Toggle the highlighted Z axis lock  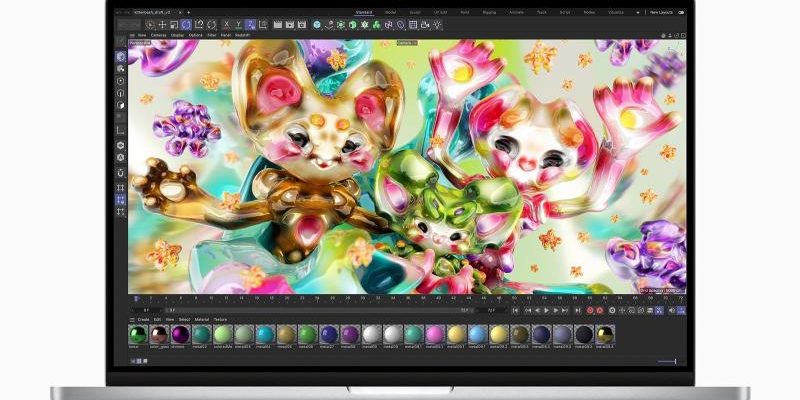pos(250,24)
